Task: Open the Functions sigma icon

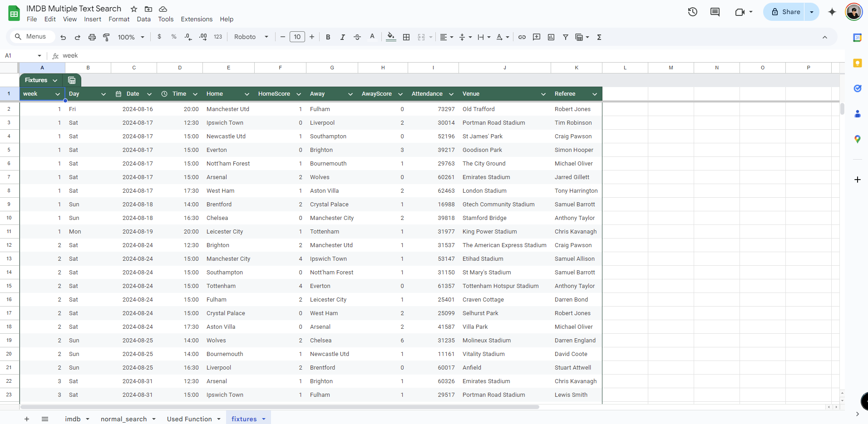Action: 599,37
